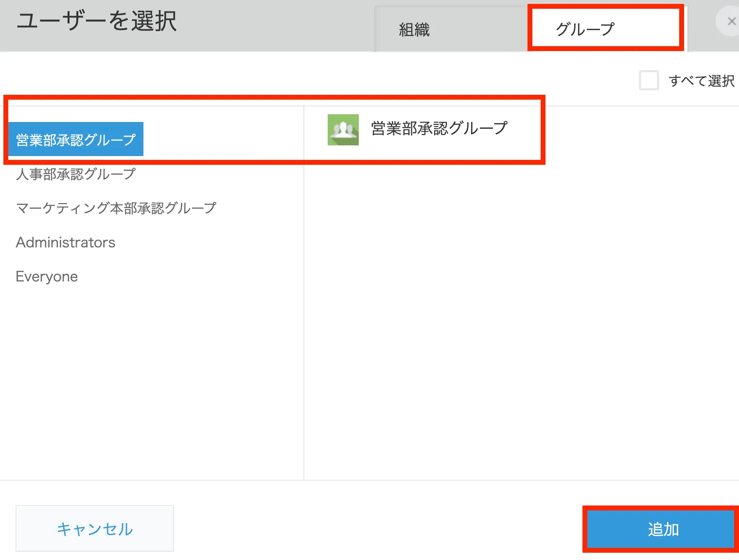Click the すべて選択 label text
739x560 pixels.
(x=701, y=81)
